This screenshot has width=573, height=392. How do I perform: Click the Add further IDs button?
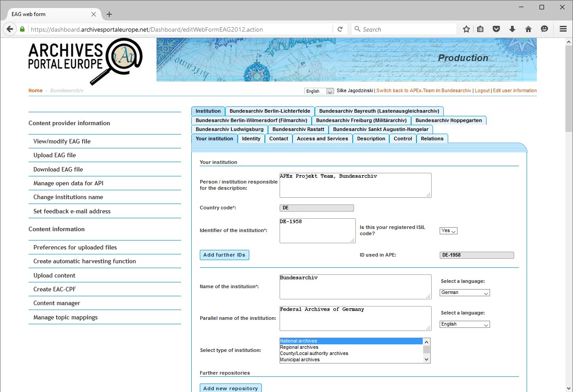[x=224, y=255]
